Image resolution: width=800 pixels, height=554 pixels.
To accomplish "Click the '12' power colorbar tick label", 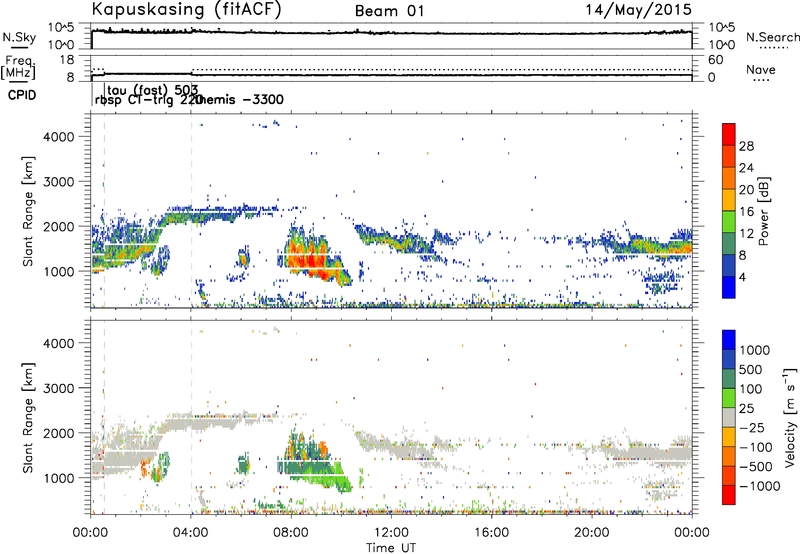I will click(746, 234).
